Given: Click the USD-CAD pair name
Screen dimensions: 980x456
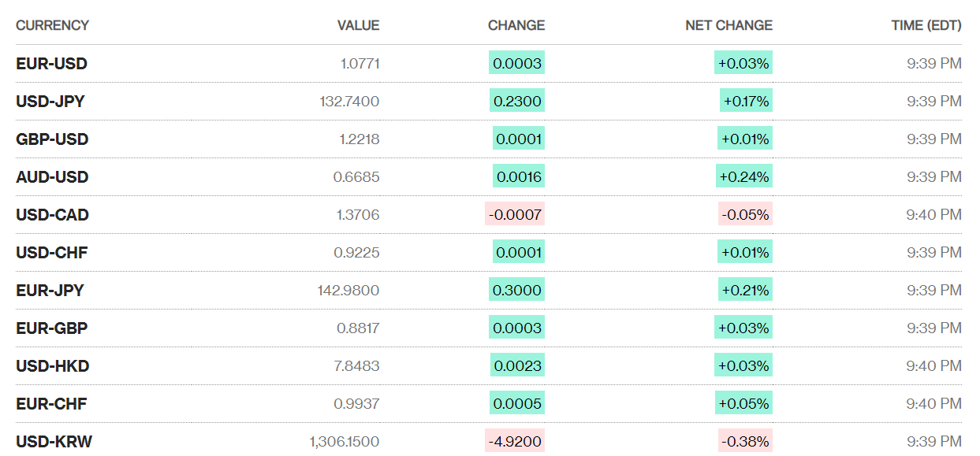Looking at the screenshot, I should point(52,215).
